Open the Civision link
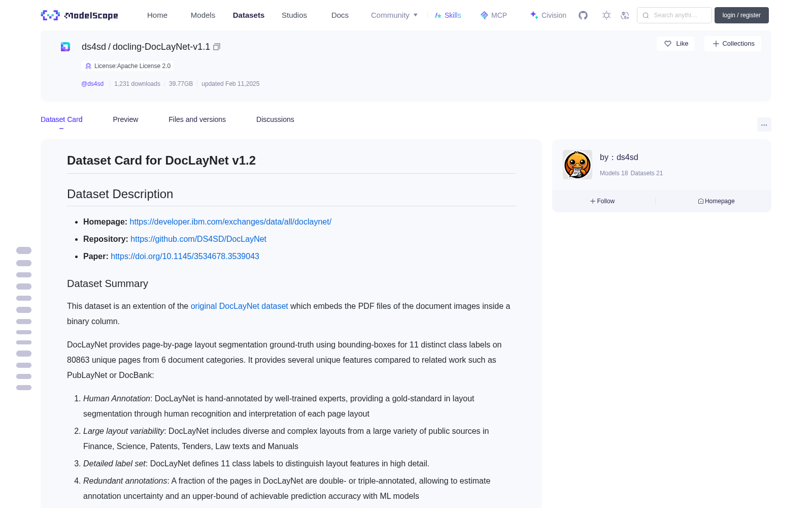 click(x=548, y=15)
